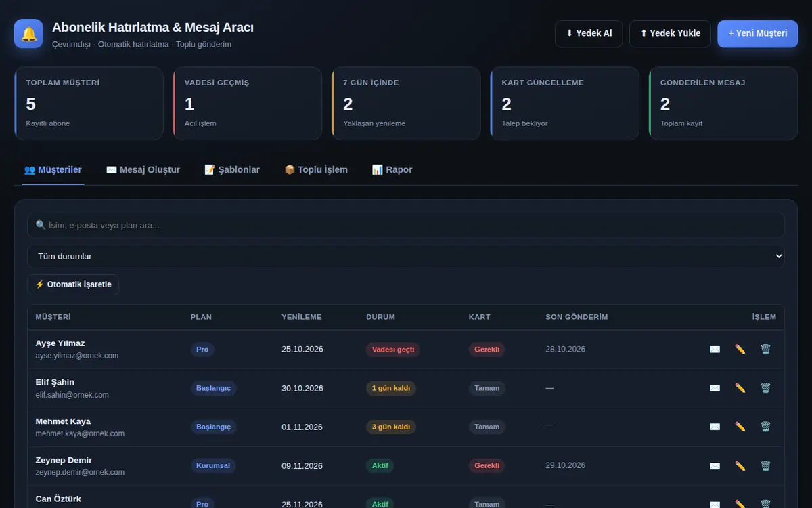Select the email ayse.yilmaz@ornek.com

[x=77, y=356]
